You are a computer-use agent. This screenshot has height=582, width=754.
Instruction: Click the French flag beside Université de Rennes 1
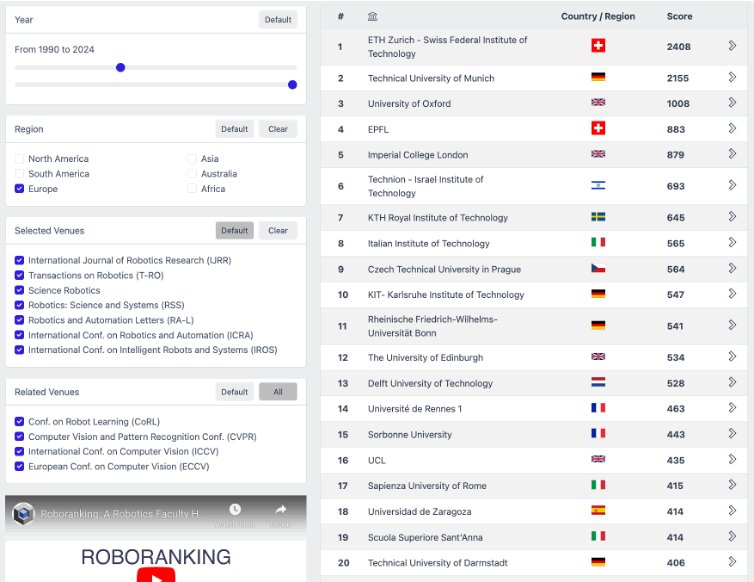coord(598,408)
